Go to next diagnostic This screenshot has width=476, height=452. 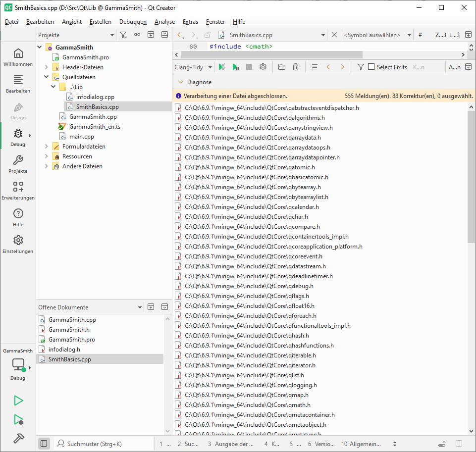coord(342,67)
